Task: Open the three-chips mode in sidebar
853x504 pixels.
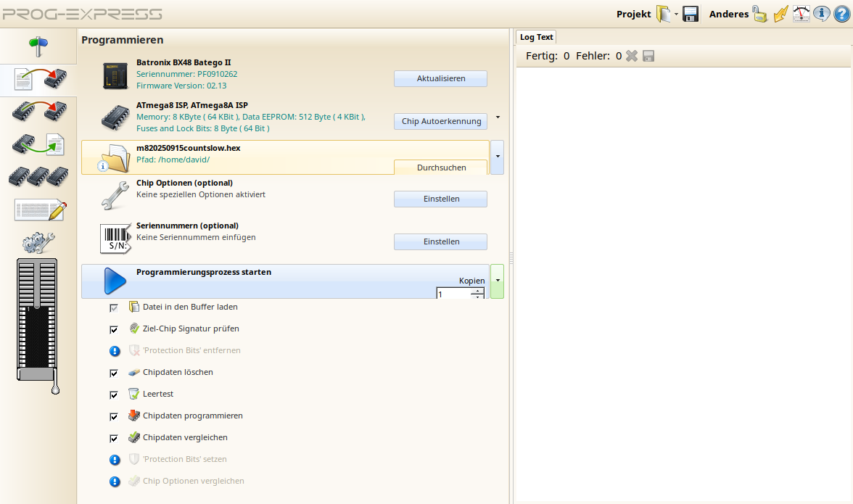Action: coord(38,176)
